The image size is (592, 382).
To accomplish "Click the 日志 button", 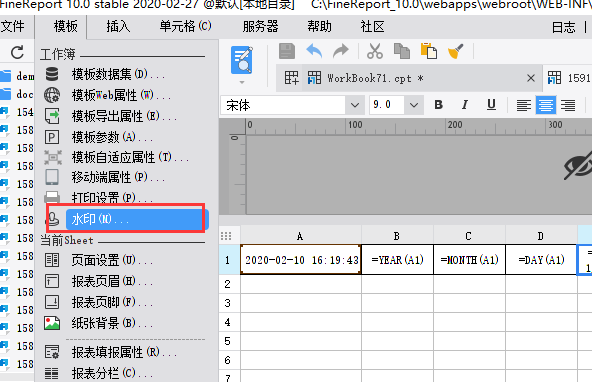I will point(563,27).
